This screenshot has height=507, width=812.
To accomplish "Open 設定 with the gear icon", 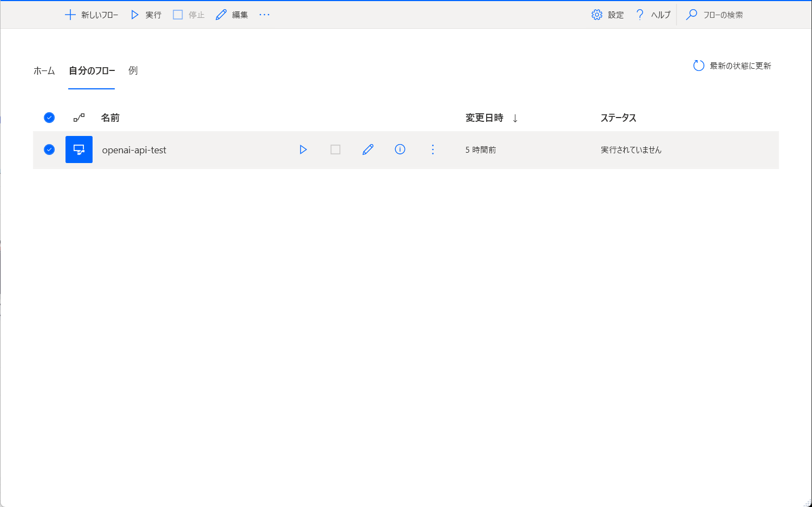I will pyautogui.click(x=607, y=15).
